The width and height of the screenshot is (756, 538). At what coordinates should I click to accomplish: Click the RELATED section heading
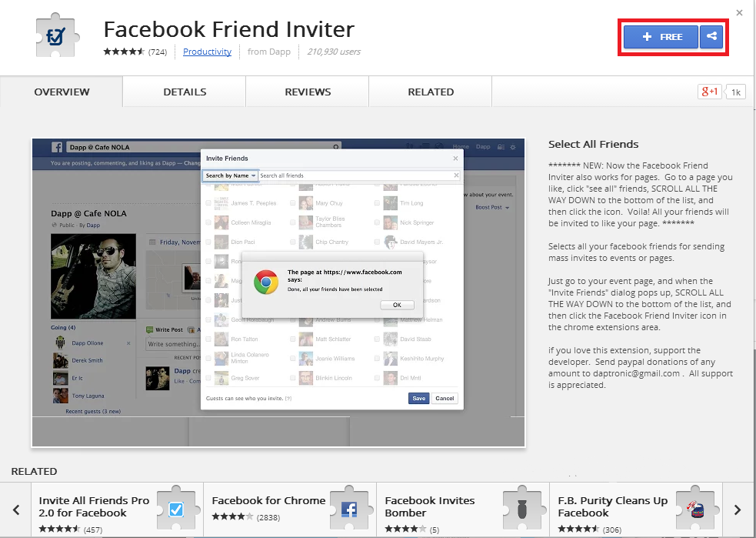coord(35,471)
